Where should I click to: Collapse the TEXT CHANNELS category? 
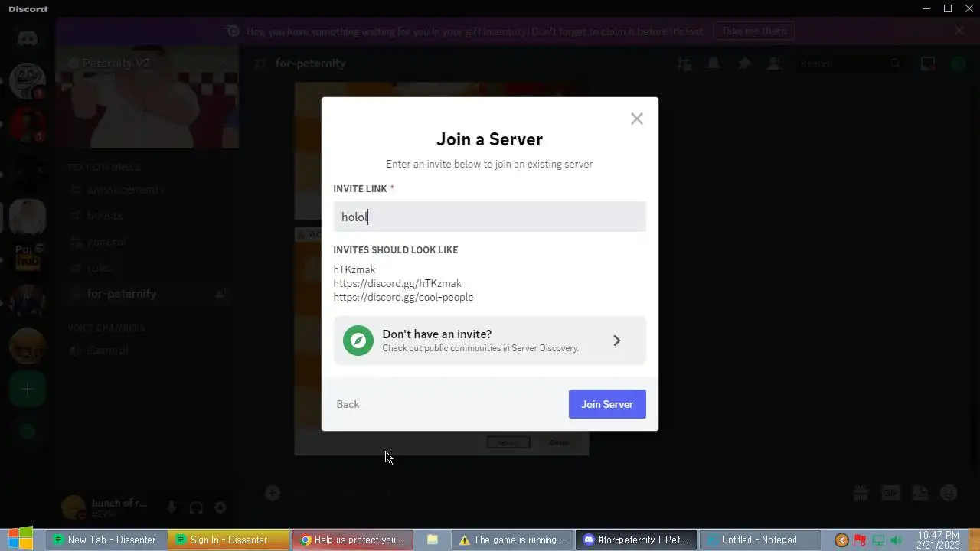click(x=104, y=168)
